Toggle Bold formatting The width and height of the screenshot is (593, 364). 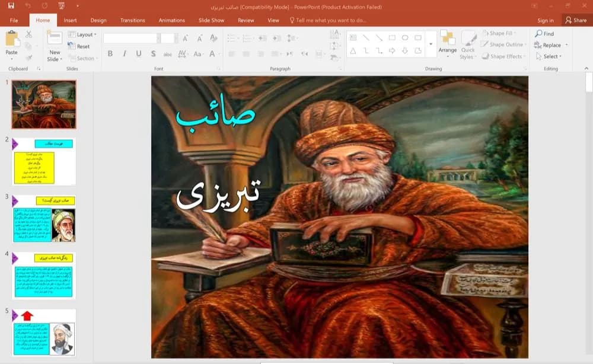[110, 54]
